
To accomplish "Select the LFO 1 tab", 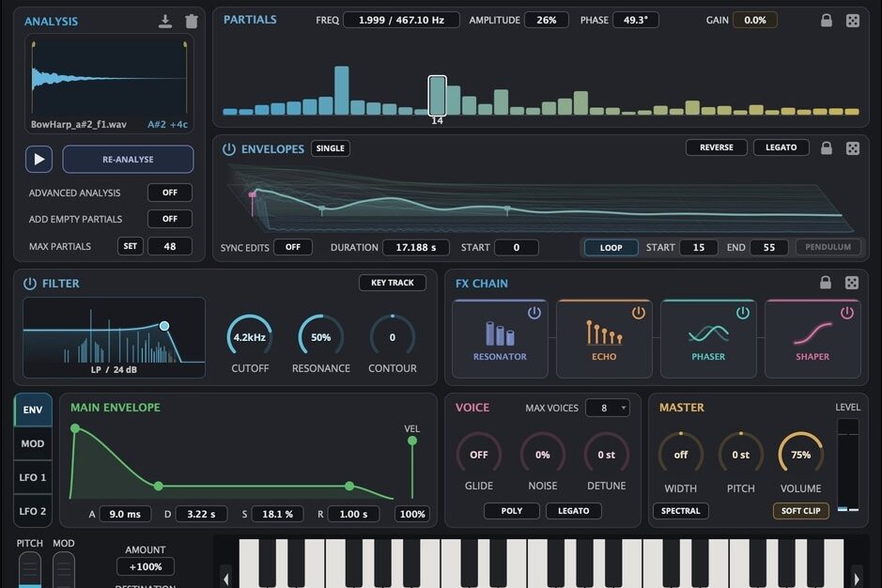I will pyautogui.click(x=33, y=477).
